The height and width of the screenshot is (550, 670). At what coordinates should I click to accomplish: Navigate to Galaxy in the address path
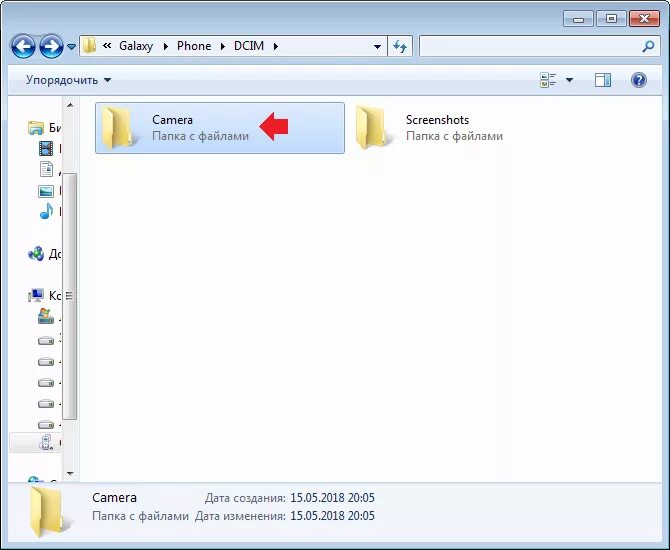136,46
